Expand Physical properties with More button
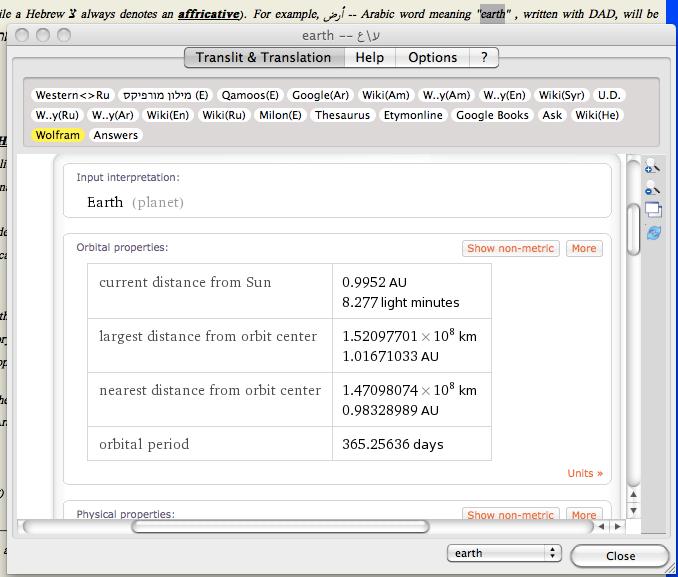 pyautogui.click(x=584, y=515)
